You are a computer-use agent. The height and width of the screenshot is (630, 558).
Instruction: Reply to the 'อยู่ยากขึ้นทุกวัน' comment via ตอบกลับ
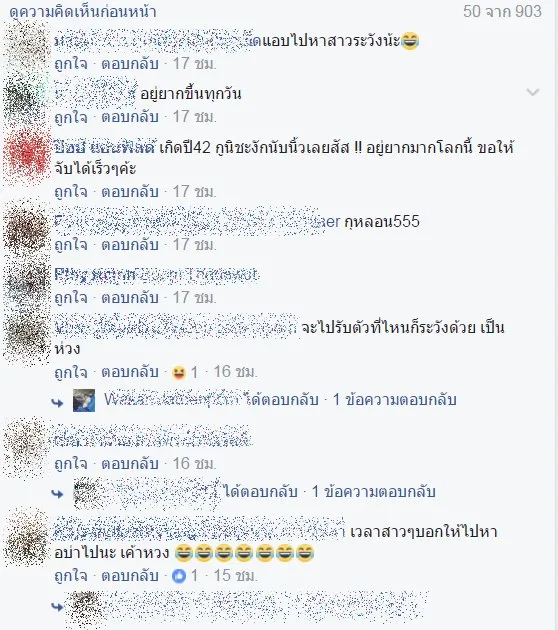pos(130,117)
